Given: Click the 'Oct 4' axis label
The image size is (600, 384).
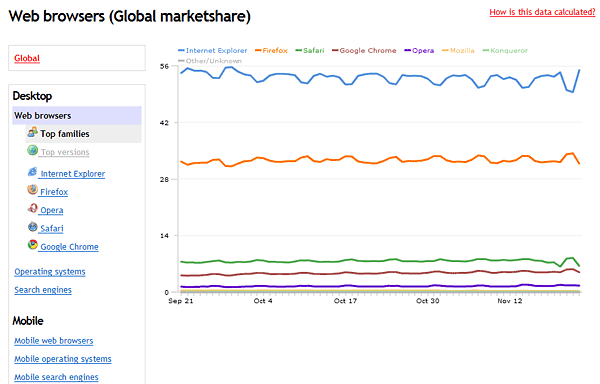Looking at the screenshot, I should pyautogui.click(x=263, y=301).
